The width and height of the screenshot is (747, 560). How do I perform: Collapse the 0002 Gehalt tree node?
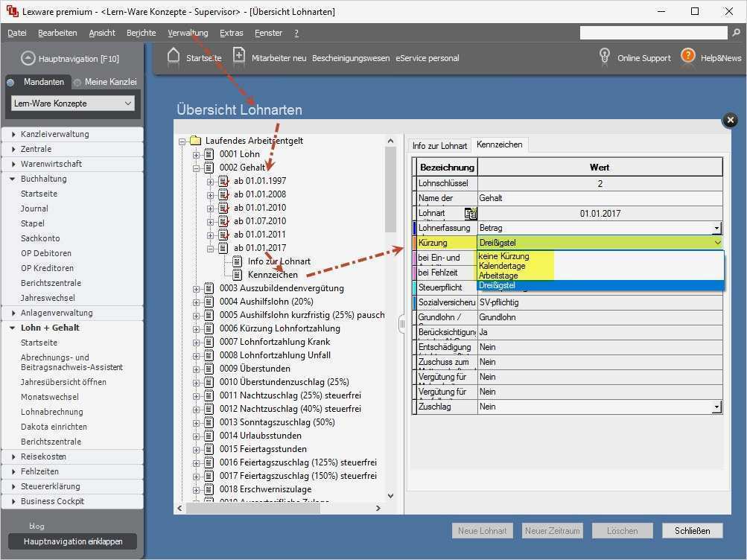click(x=197, y=168)
